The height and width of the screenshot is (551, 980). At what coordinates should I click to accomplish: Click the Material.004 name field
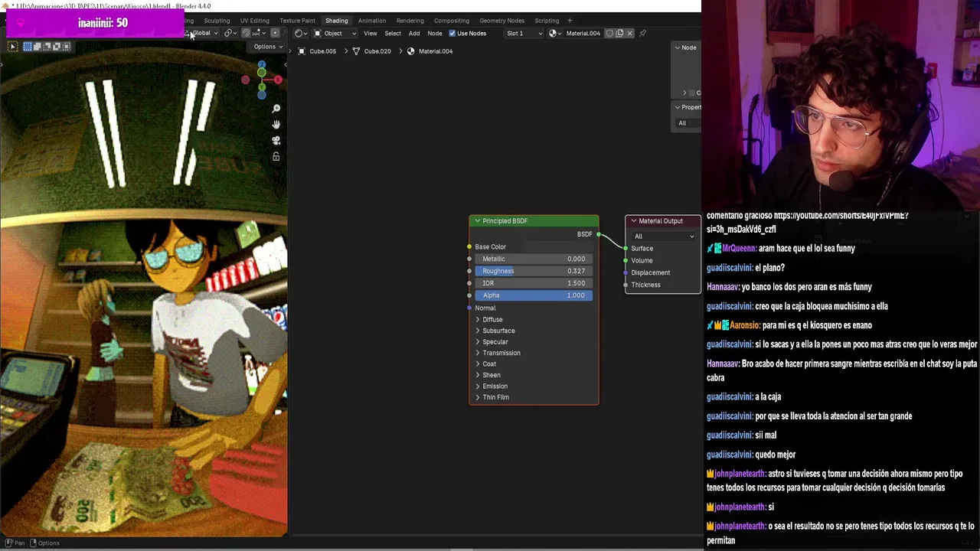click(583, 33)
